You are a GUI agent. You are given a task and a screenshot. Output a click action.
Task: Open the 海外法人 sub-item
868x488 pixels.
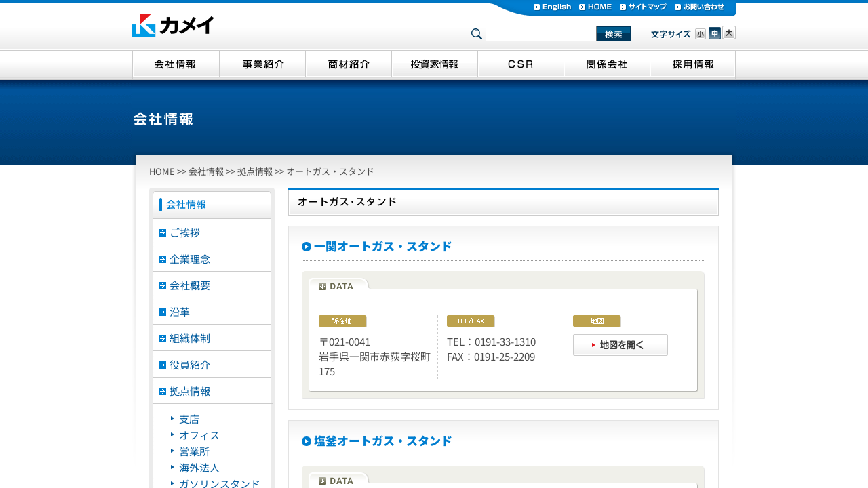pos(199,468)
